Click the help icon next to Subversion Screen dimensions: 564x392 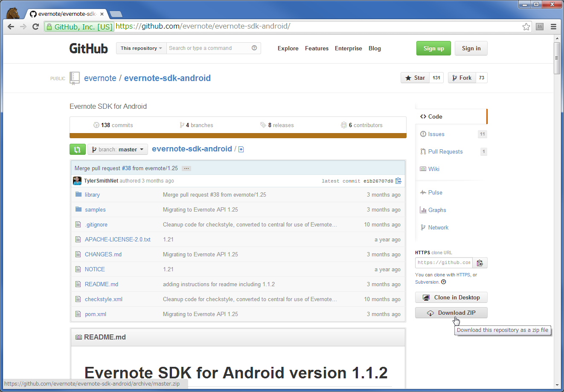click(444, 282)
